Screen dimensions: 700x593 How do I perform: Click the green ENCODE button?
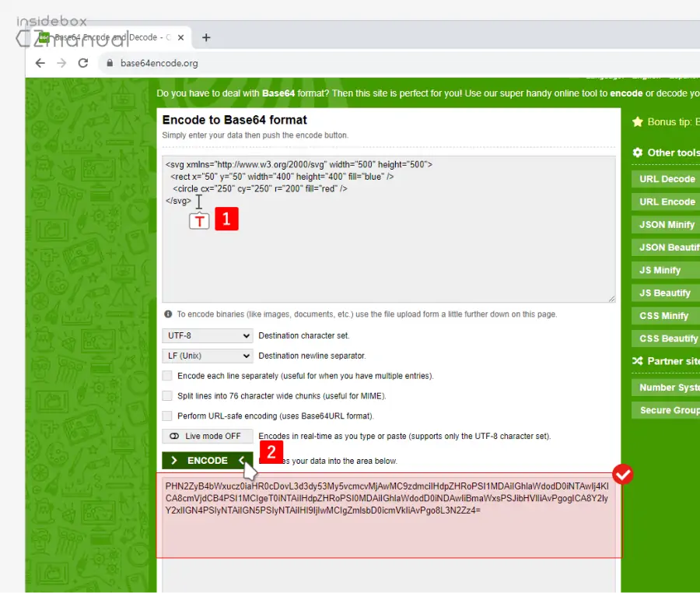[x=207, y=461]
